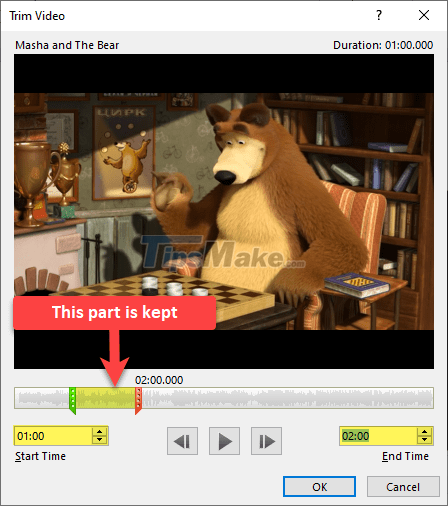448x506 pixels.
Task: Open help with the question mark
Action: click(379, 15)
